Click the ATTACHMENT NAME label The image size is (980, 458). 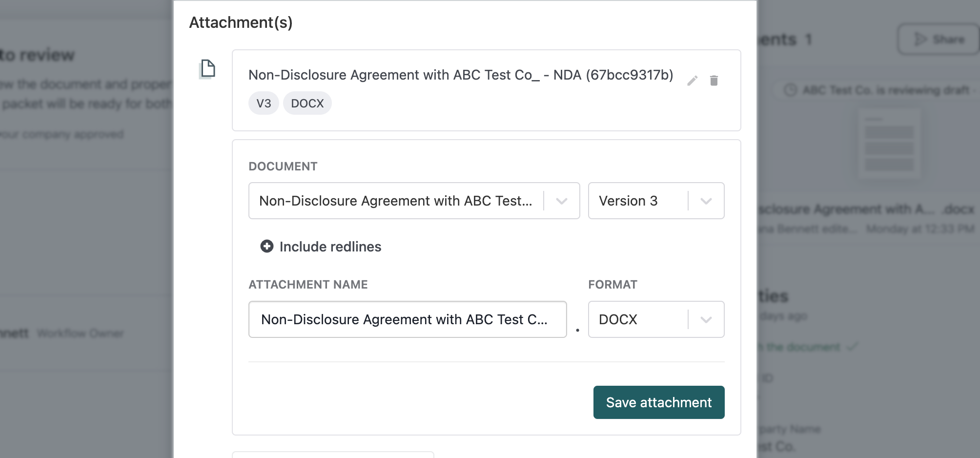point(308,285)
